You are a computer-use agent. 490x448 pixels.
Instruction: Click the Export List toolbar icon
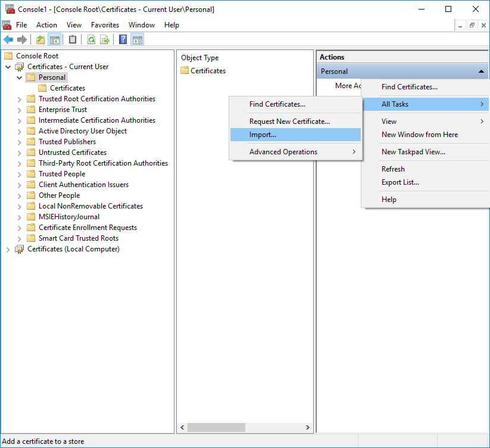[x=105, y=40]
